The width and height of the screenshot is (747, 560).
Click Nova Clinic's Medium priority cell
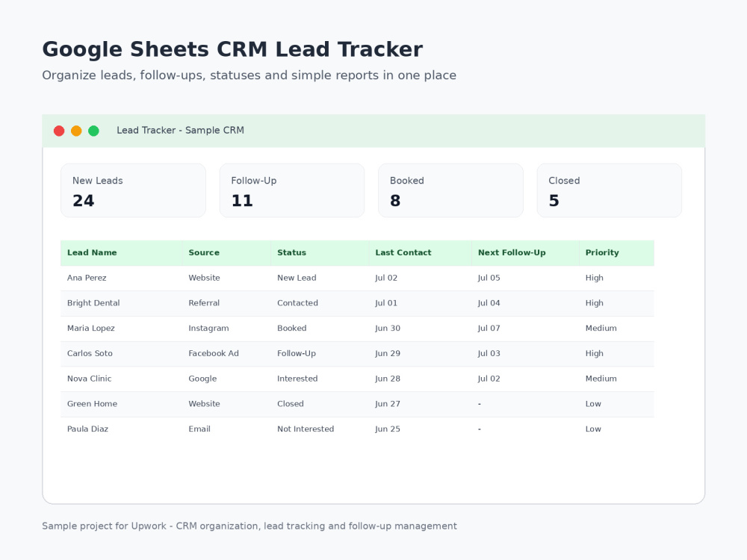616,379
